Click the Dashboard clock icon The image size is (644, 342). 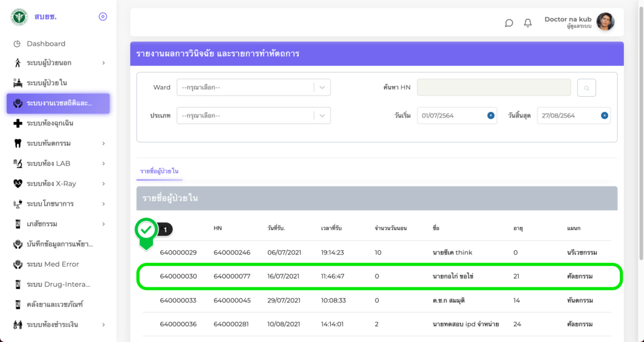18,43
